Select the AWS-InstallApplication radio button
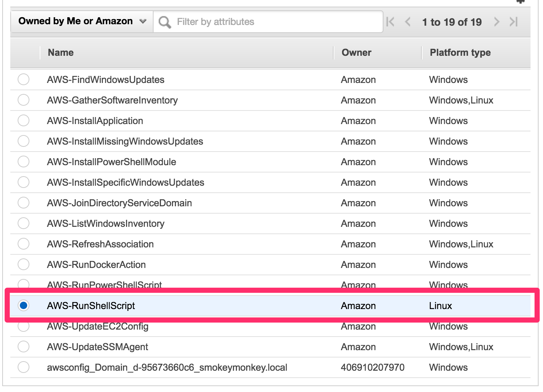 pyautogui.click(x=24, y=121)
